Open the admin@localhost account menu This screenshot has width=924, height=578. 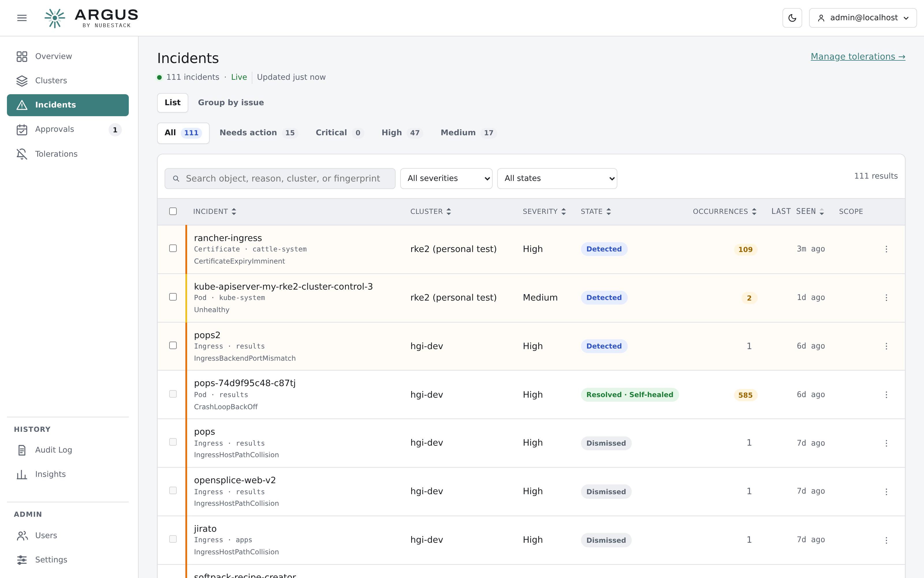[x=862, y=18]
